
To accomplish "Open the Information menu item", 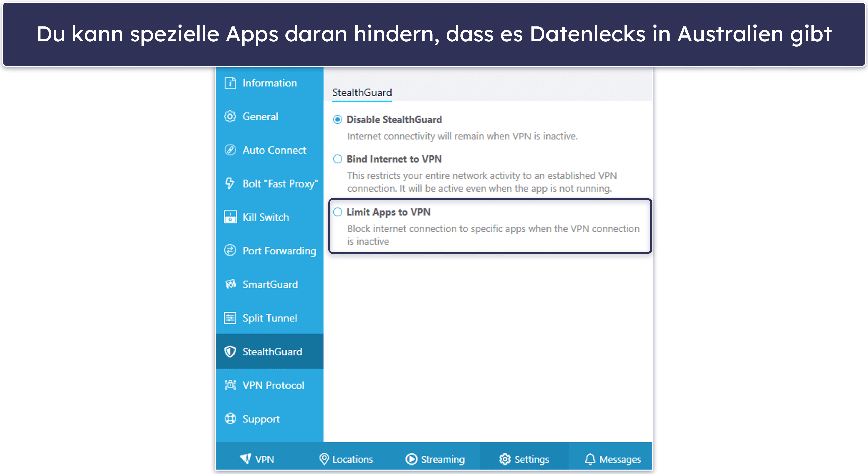I will tap(270, 83).
